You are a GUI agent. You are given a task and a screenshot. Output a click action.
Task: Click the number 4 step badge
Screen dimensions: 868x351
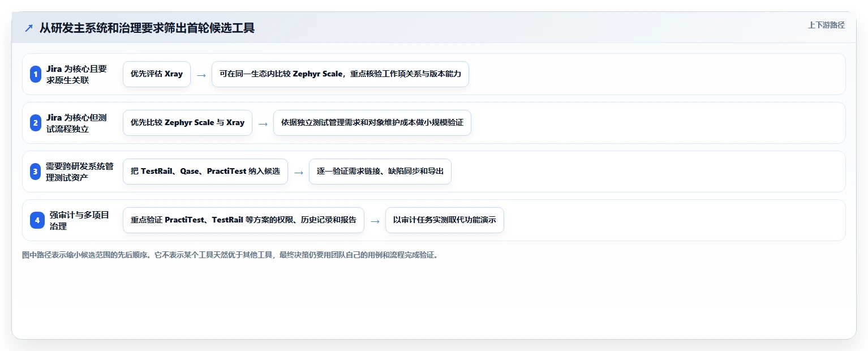[37, 220]
